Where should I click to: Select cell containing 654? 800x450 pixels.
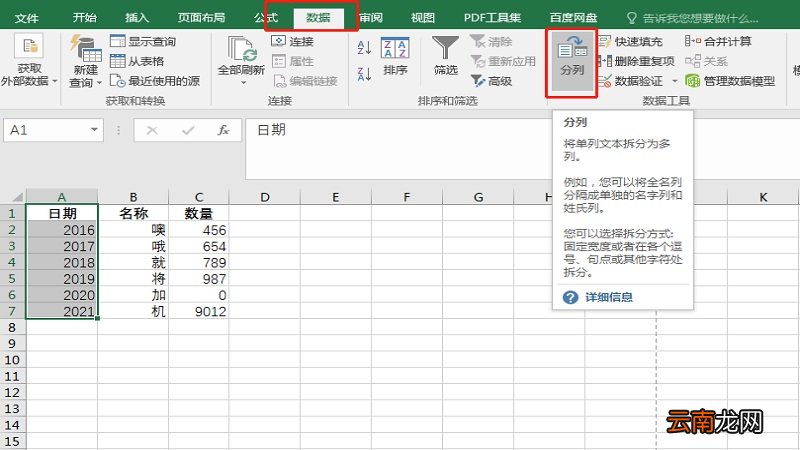tap(199, 246)
